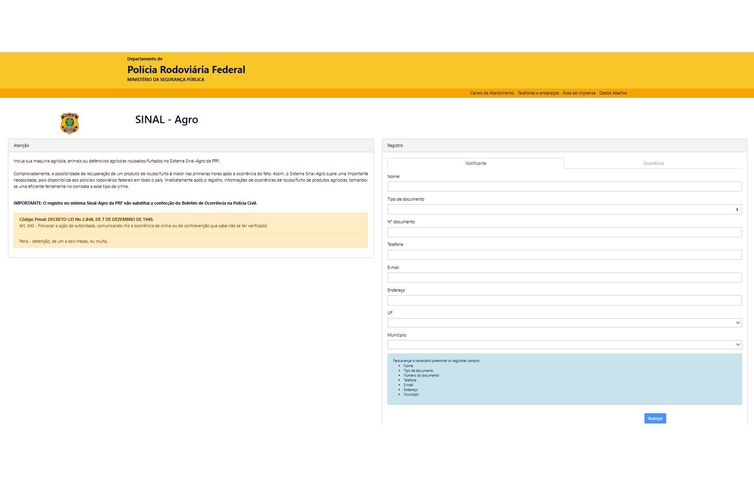Click the PRF badge emblem icon
The image size is (754, 503).
70,123
